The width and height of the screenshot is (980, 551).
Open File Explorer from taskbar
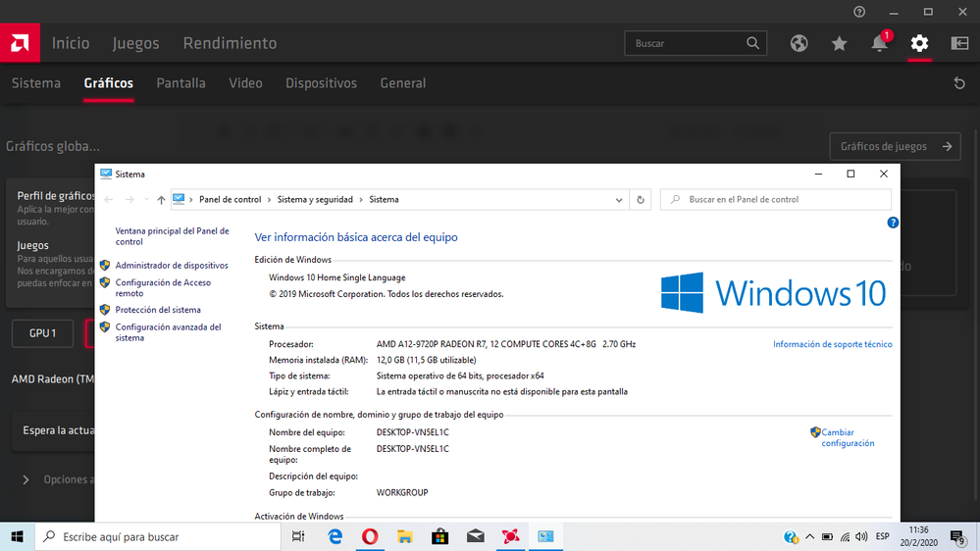coord(405,536)
